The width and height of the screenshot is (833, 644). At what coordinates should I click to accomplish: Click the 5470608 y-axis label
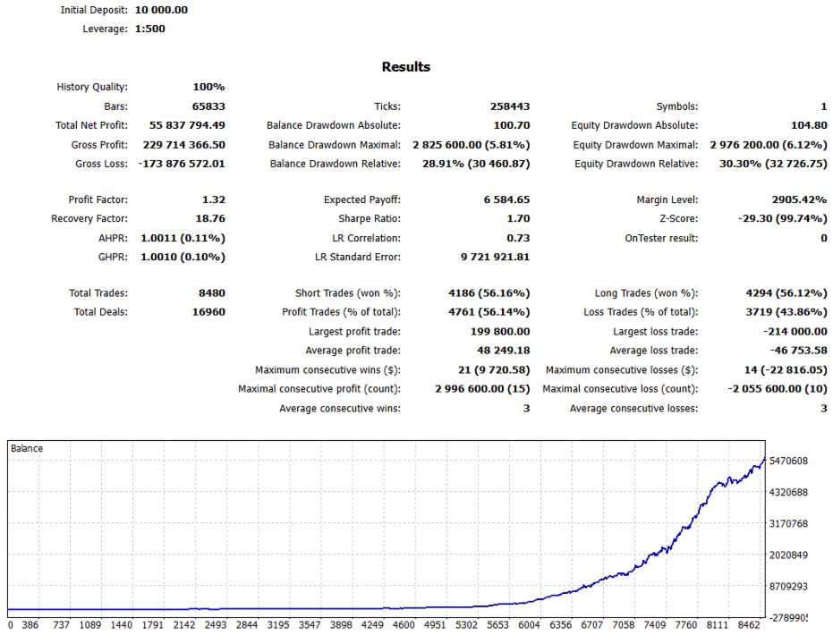click(x=788, y=461)
